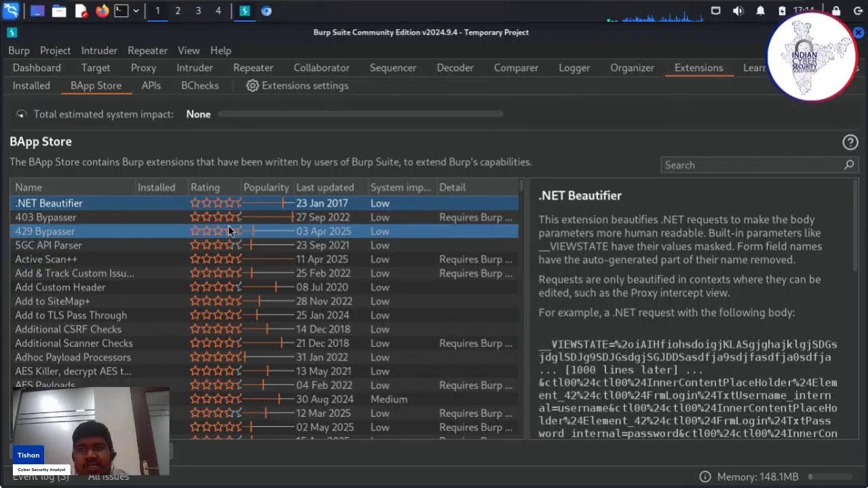Screen dimensions: 868x488
Task: Switch to the Target tab
Action: (x=96, y=68)
